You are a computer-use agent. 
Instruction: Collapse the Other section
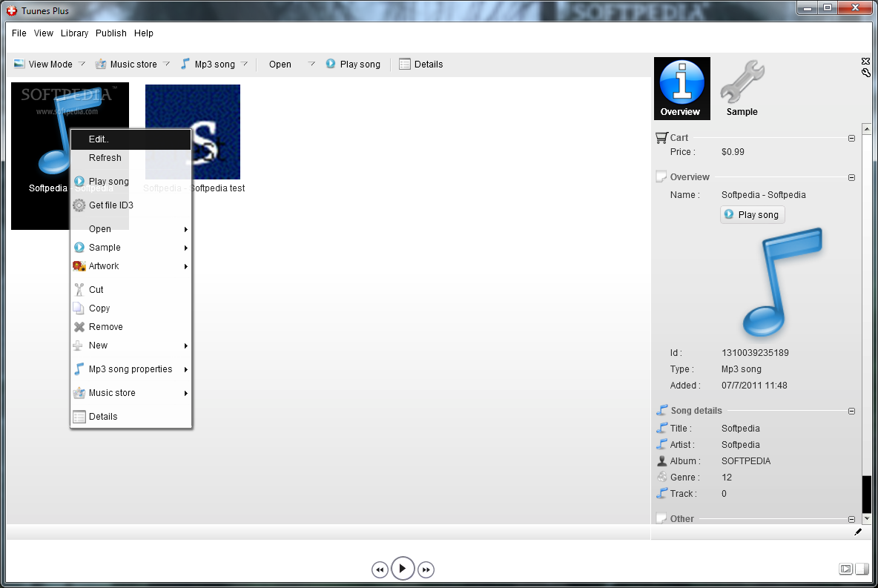click(x=852, y=519)
